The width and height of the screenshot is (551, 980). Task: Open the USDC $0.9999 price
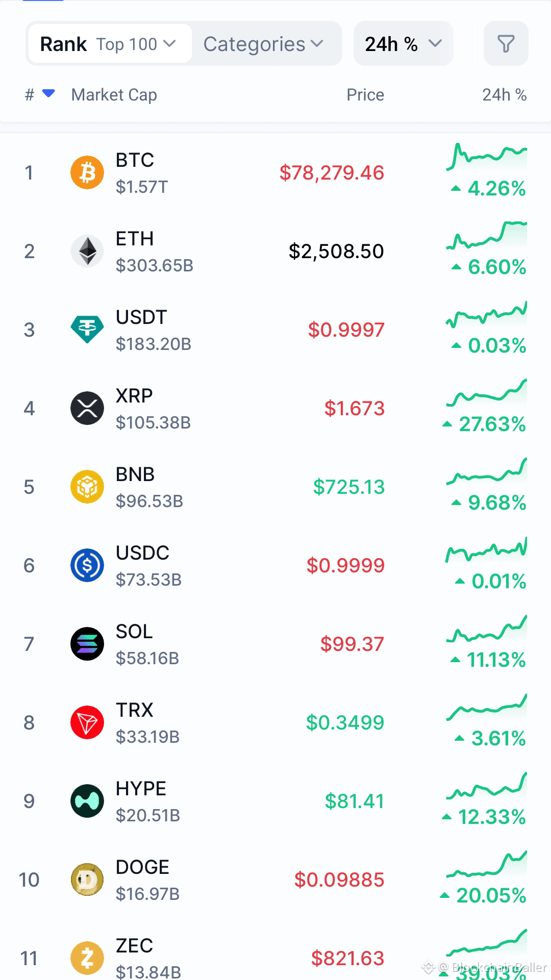[345, 565]
